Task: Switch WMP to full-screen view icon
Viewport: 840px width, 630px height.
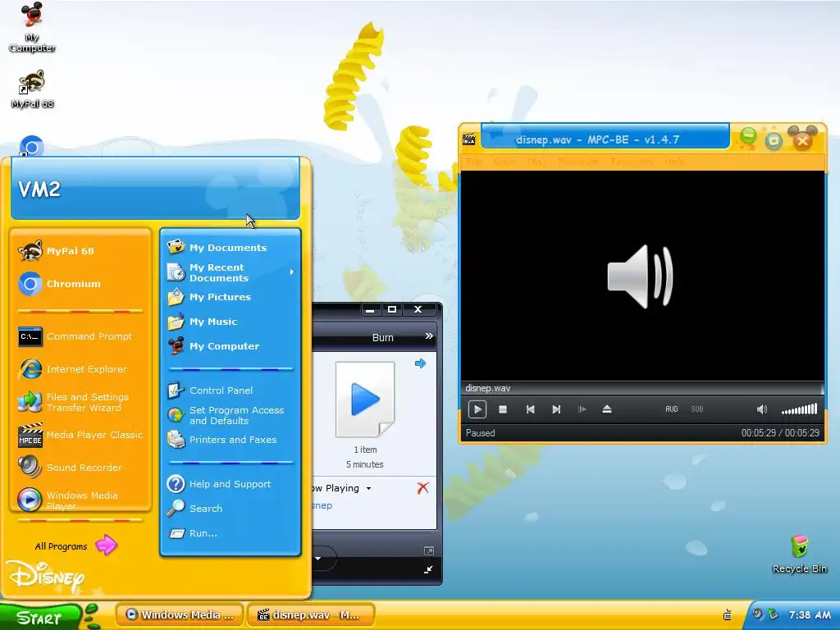Action: [x=428, y=551]
